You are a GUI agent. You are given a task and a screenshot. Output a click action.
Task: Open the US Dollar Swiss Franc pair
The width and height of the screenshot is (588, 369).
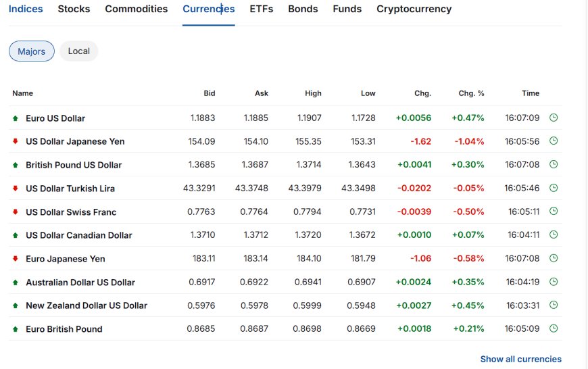coord(71,212)
